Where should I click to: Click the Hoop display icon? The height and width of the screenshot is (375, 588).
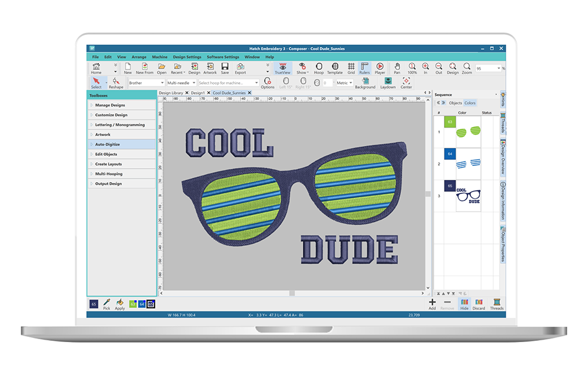(x=319, y=68)
